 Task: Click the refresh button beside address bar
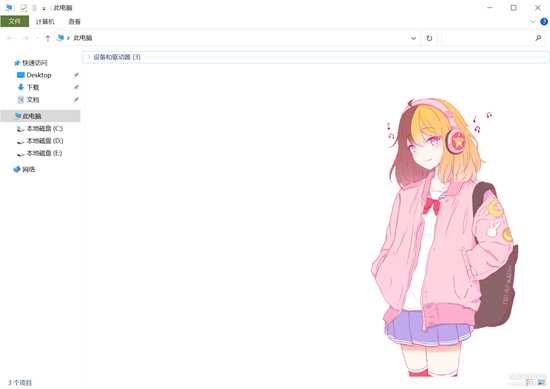tap(429, 38)
